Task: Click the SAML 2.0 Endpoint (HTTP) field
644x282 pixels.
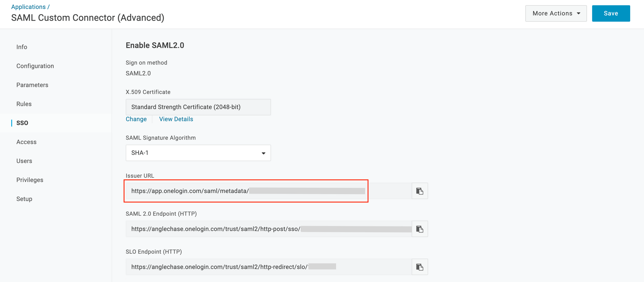Action: 269,229
